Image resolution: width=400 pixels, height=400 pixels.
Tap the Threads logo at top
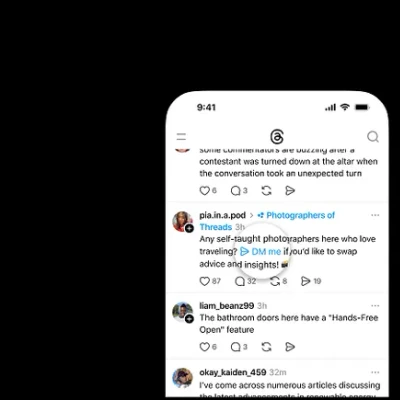coord(277,137)
